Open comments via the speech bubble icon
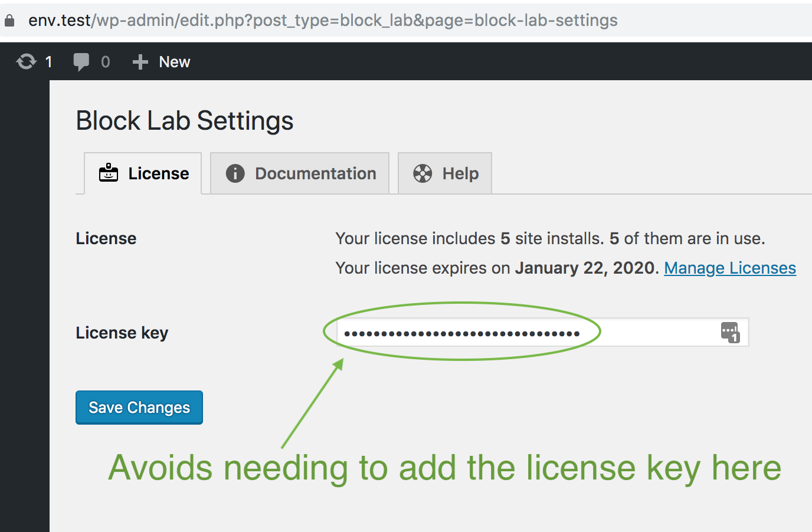This screenshot has height=532, width=812. pos(82,61)
